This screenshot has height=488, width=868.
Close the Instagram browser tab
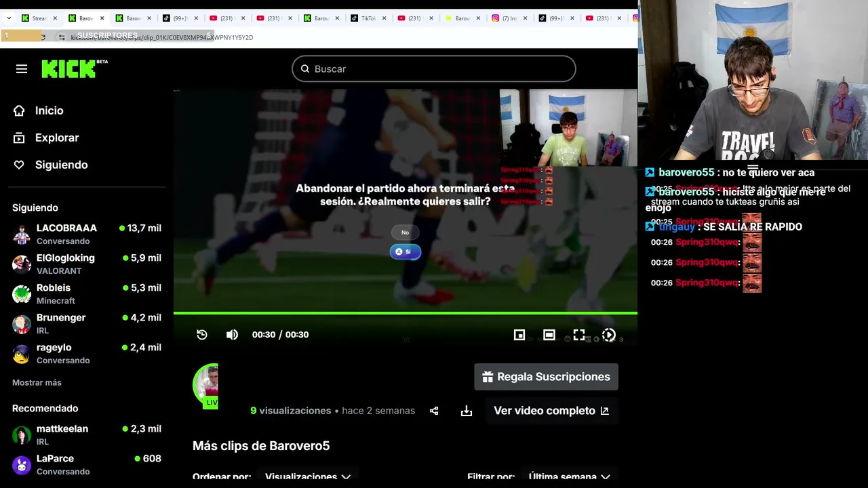524,18
